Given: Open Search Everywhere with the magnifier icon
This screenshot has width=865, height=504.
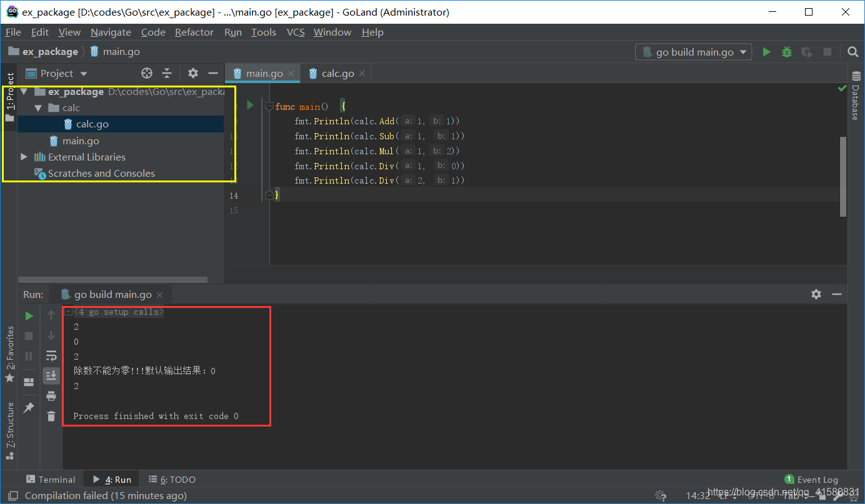Looking at the screenshot, I should (x=853, y=52).
